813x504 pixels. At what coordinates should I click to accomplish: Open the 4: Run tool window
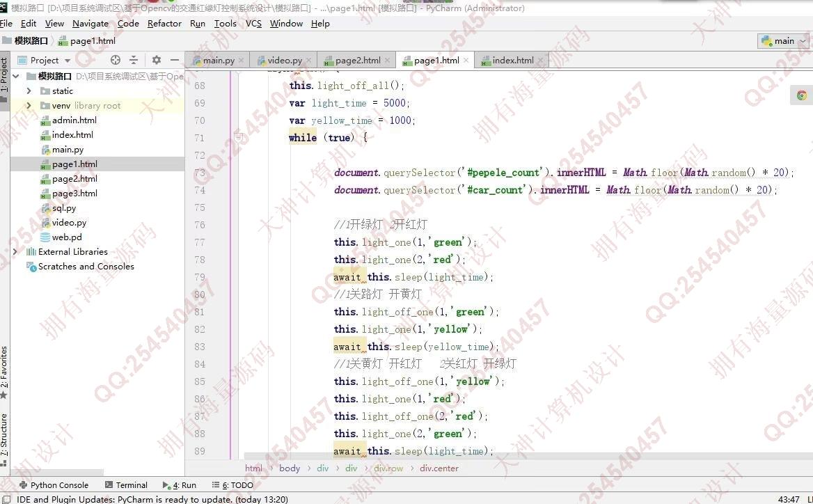pyautogui.click(x=180, y=485)
